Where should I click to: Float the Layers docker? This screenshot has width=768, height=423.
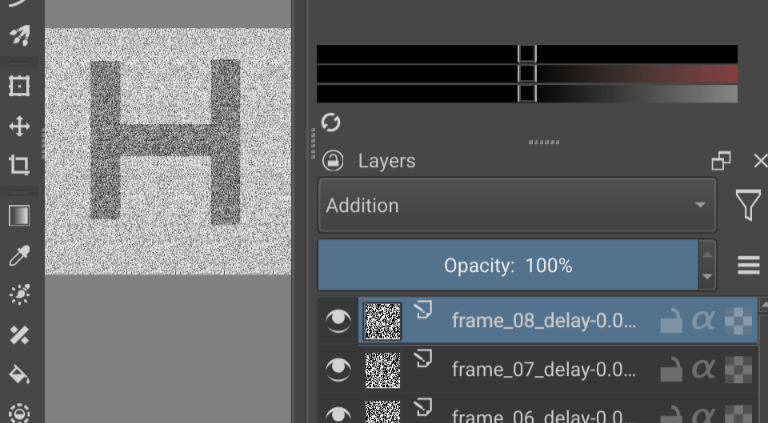pos(721,161)
